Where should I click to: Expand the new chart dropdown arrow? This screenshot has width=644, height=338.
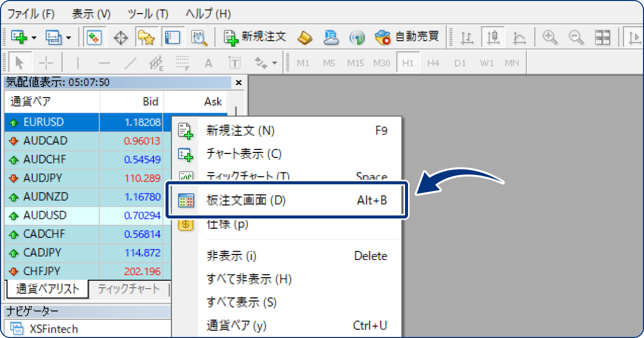tap(33, 37)
